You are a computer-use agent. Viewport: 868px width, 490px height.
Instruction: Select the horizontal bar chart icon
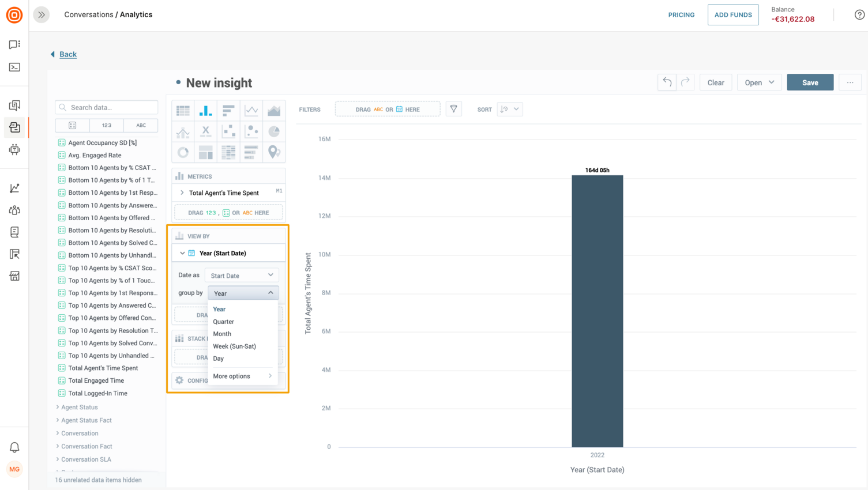(229, 111)
